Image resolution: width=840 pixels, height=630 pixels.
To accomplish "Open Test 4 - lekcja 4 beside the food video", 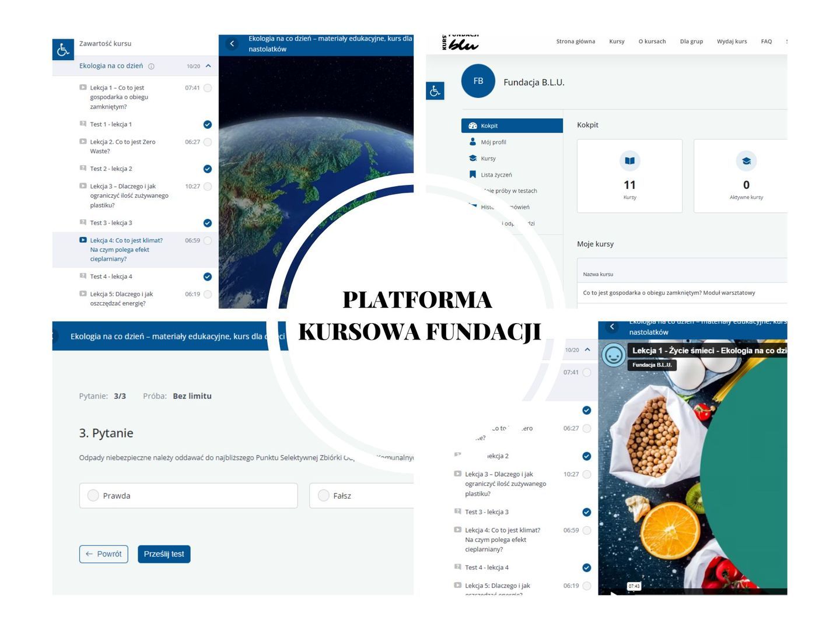I will click(487, 568).
